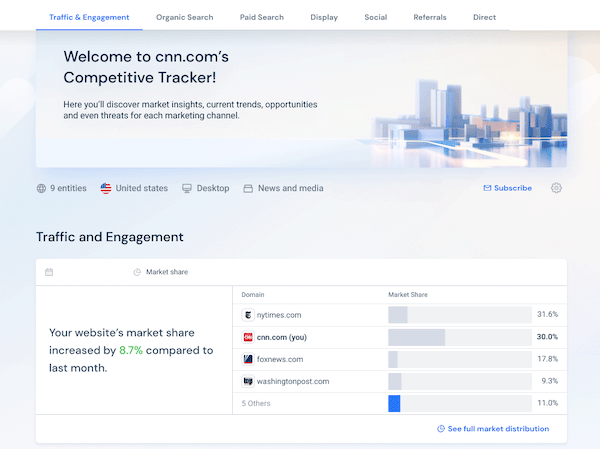Click the 17.8% value
Viewport: 600px width, 449px height.
[x=548, y=359]
